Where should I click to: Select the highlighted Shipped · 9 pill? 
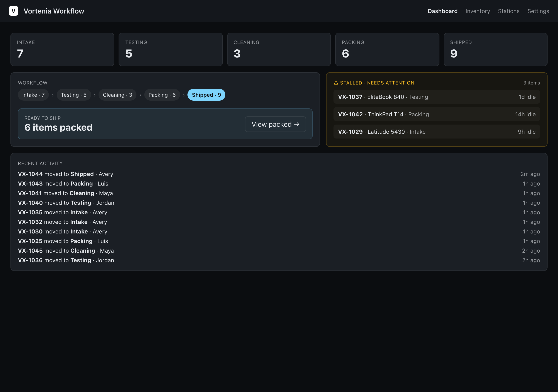click(x=206, y=95)
